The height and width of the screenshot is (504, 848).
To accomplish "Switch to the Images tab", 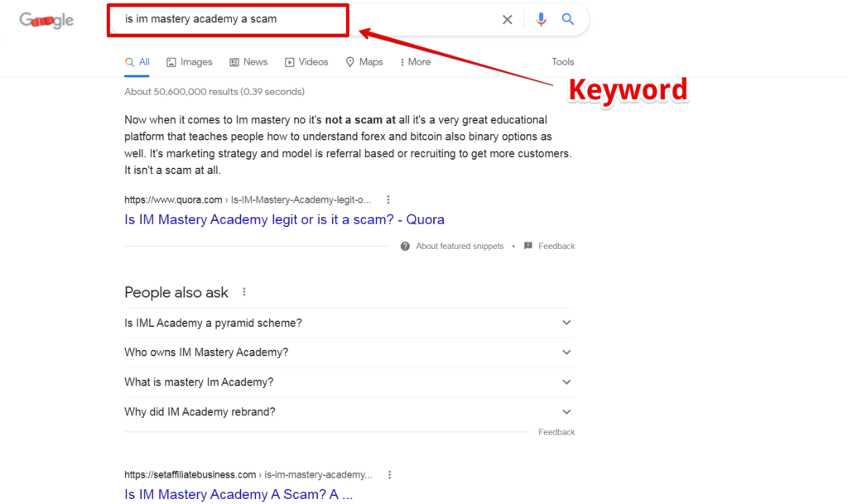I will 190,62.
